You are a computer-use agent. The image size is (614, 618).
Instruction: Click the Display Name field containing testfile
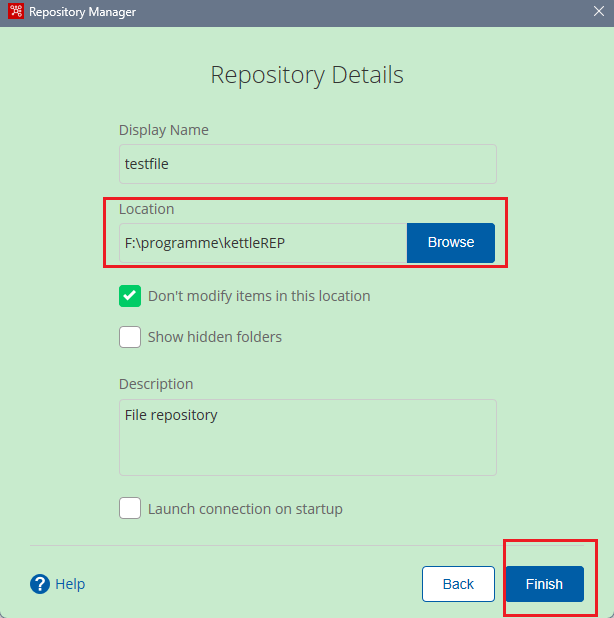click(308, 164)
